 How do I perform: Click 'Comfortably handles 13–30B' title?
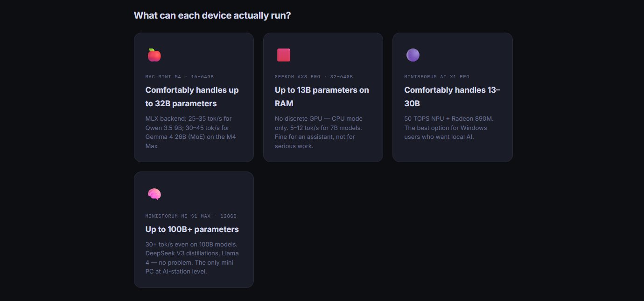point(452,96)
